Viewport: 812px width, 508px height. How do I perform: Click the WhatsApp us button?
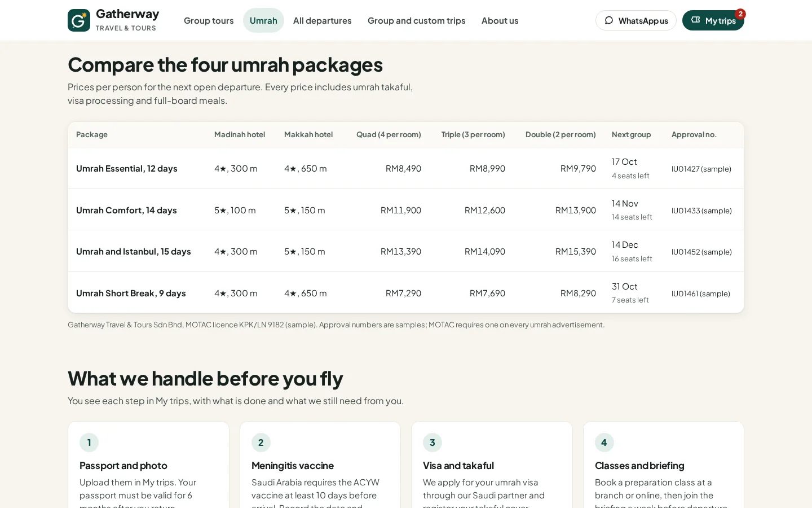click(636, 20)
